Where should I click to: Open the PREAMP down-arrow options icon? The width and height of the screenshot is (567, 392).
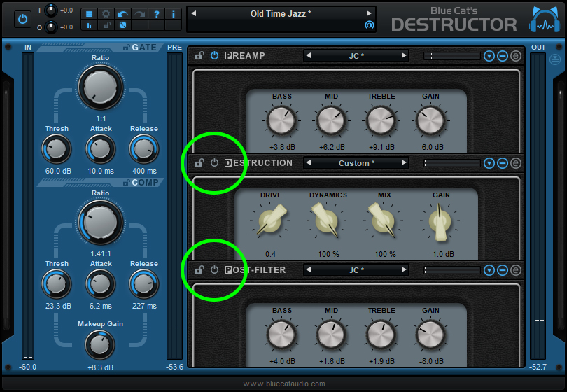(x=489, y=56)
